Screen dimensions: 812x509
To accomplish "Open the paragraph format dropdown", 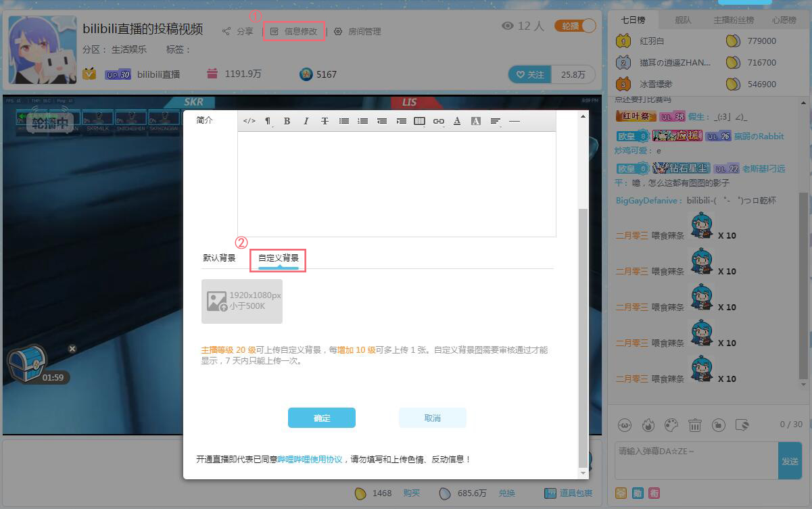I will point(268,121).
